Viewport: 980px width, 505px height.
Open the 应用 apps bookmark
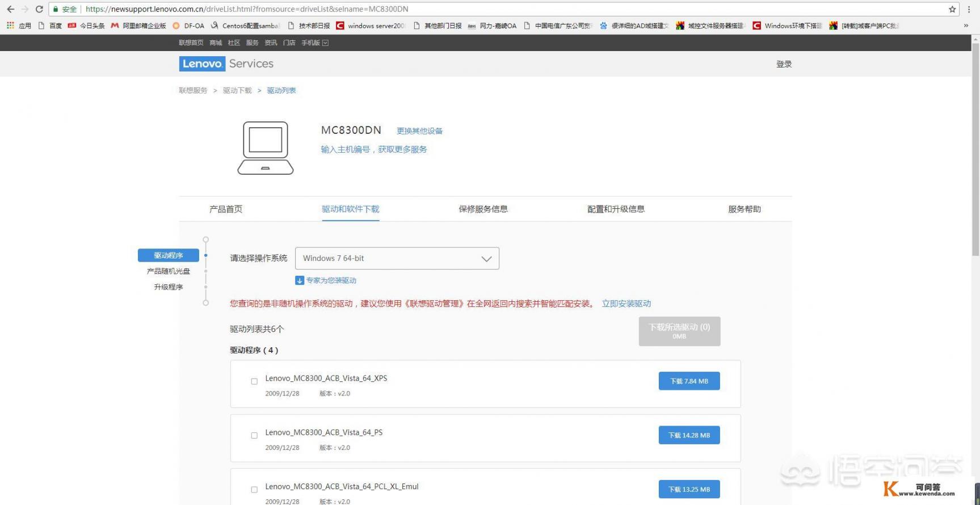tap(19, 26)
